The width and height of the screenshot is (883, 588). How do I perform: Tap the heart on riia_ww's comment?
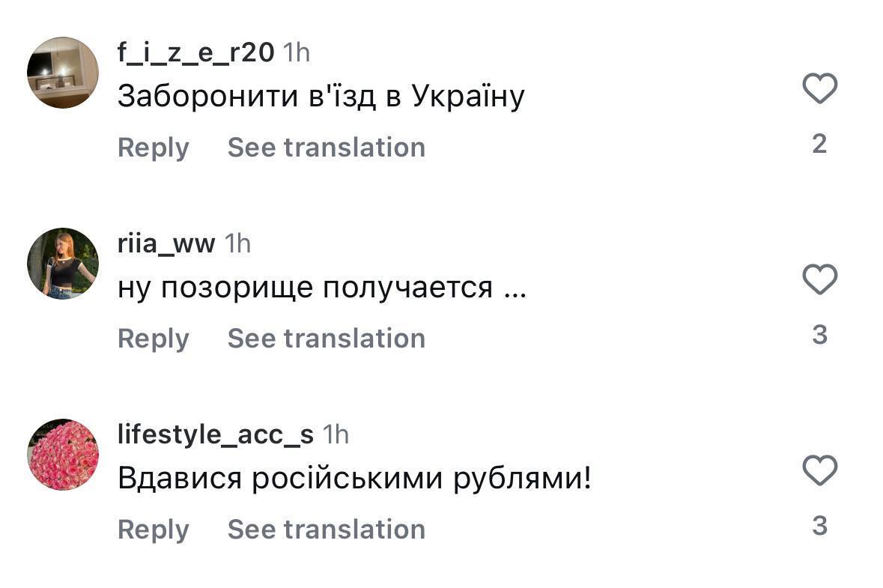pos(820,278)
